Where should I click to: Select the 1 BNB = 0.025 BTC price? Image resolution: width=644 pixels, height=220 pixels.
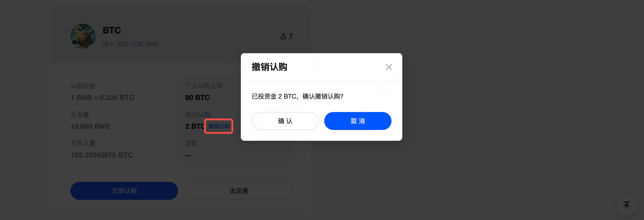coord(102,98)
